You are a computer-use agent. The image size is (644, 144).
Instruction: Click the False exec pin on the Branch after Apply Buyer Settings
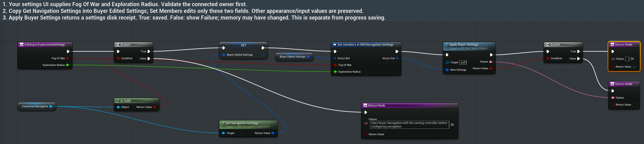coord(578,59)
